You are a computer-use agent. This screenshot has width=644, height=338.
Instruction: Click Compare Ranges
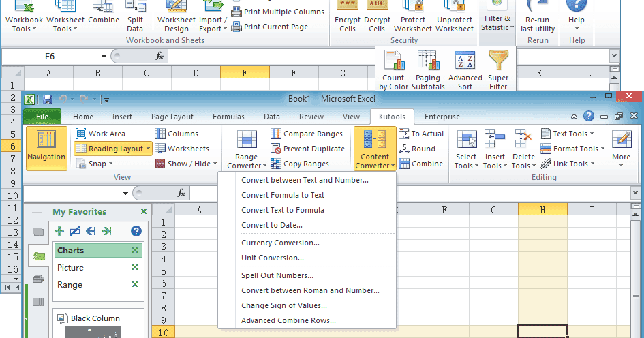click(307, 134)
